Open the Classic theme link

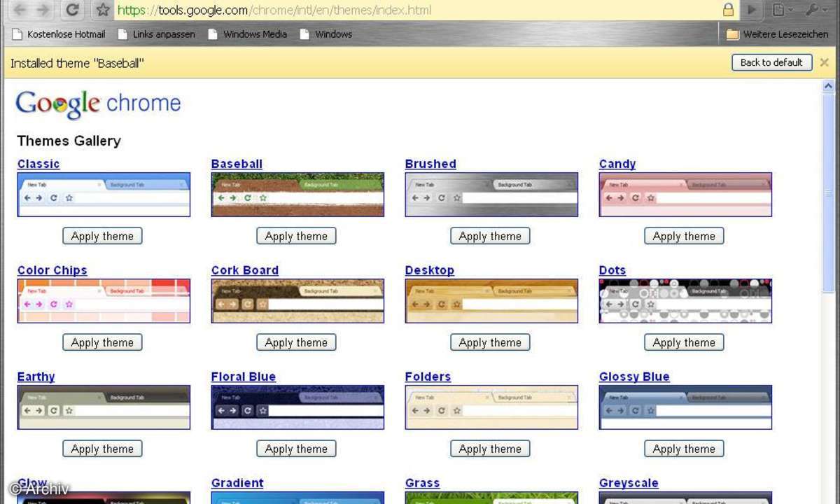click(x=38, y=164)
